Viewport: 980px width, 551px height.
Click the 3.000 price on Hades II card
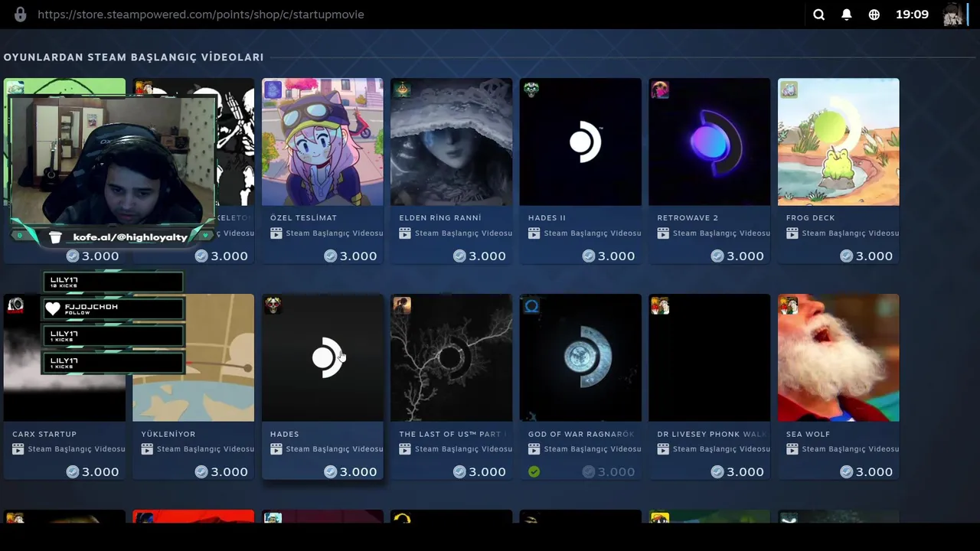coord(616,256)
